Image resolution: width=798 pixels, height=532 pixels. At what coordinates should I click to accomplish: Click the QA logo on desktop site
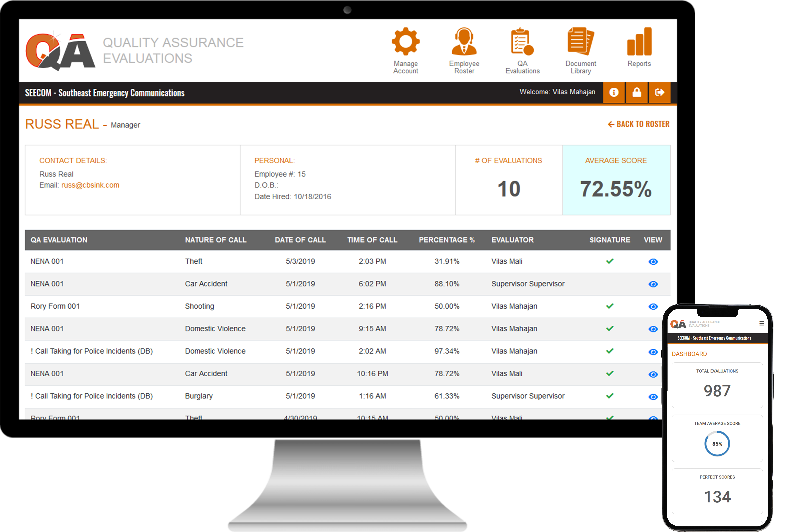(60, 51)
